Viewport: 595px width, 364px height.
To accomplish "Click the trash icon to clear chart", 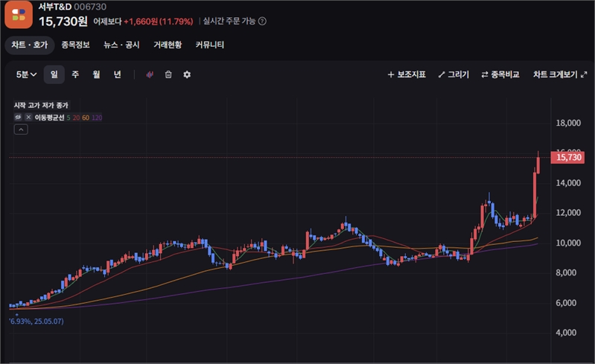I will [x=168, y=74].
